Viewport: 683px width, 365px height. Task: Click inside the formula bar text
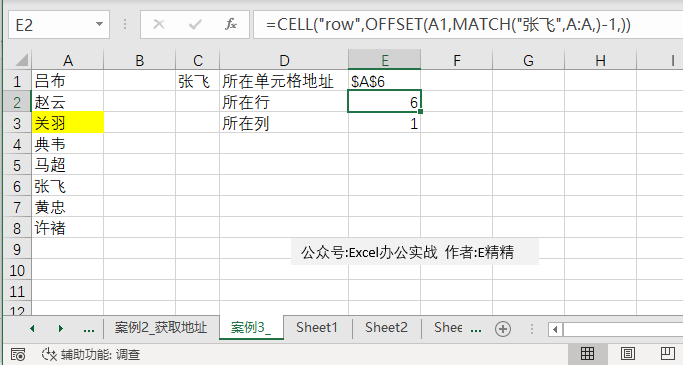click(448, 25)
